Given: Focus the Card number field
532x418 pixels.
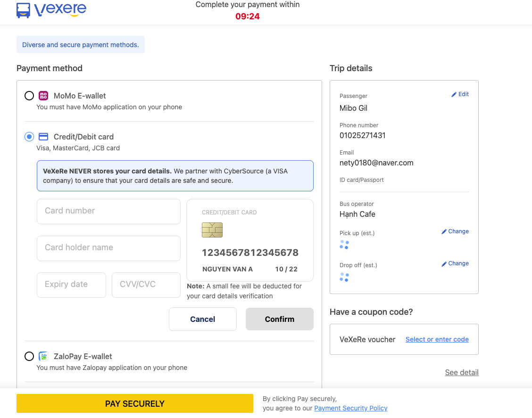Looking at the screenshot, I should pyautogui.click(x=108, y=211).
